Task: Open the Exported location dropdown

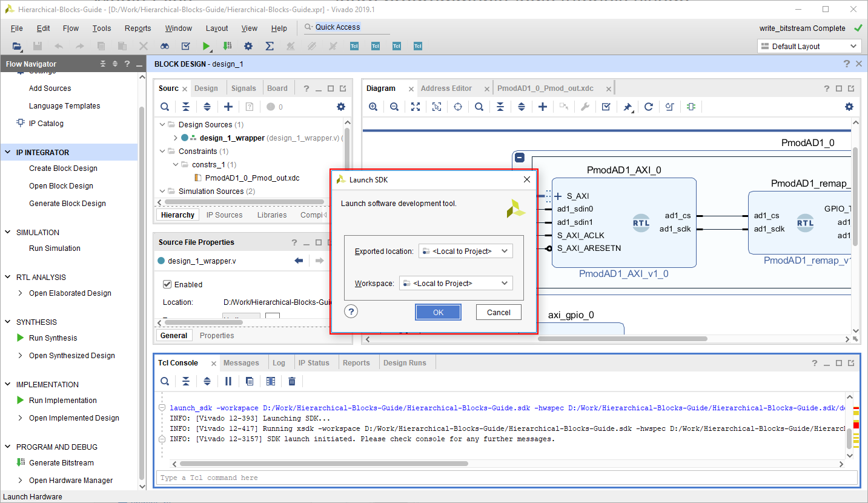Action: pos(466,251)
